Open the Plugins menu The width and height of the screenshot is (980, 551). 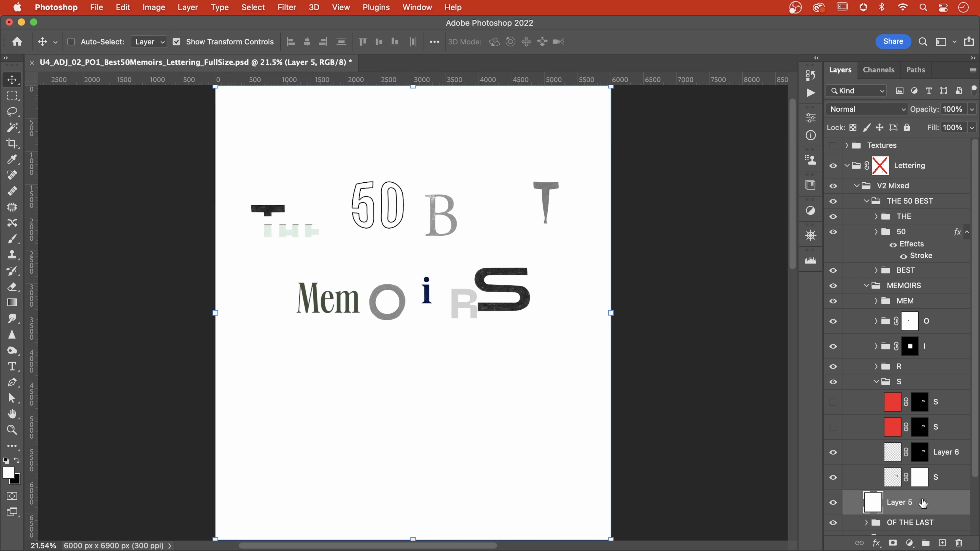376,7
